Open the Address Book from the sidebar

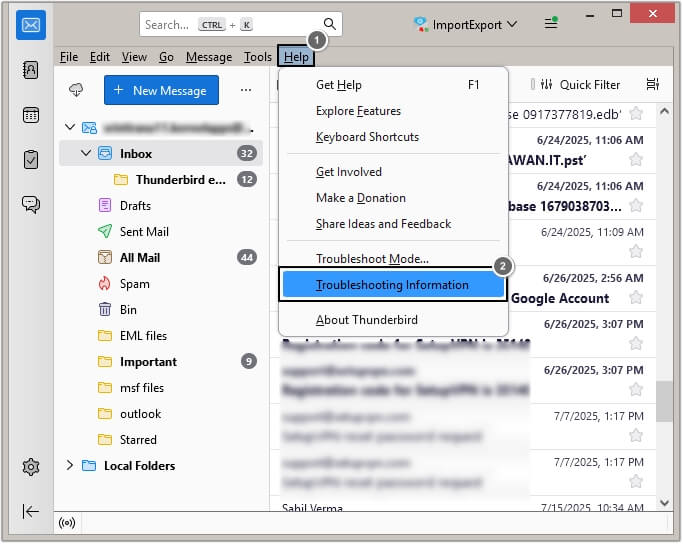(31, 70)
